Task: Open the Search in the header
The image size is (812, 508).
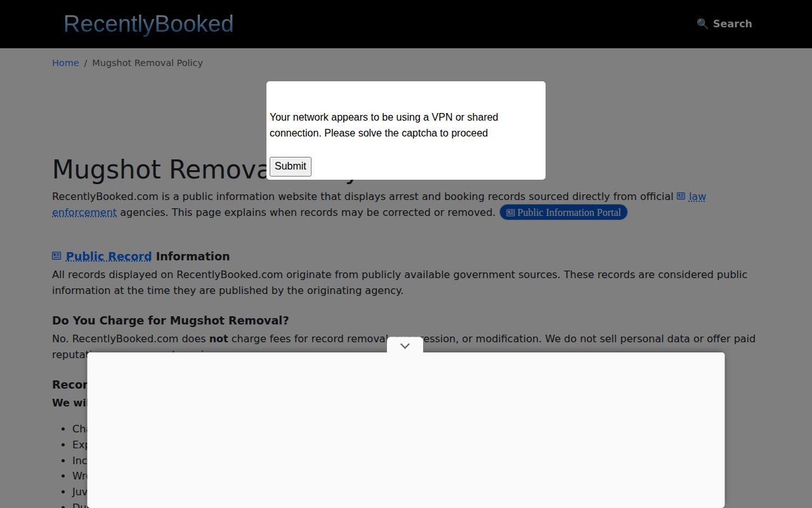Action: pyautogui.click(x=724, y=23)
